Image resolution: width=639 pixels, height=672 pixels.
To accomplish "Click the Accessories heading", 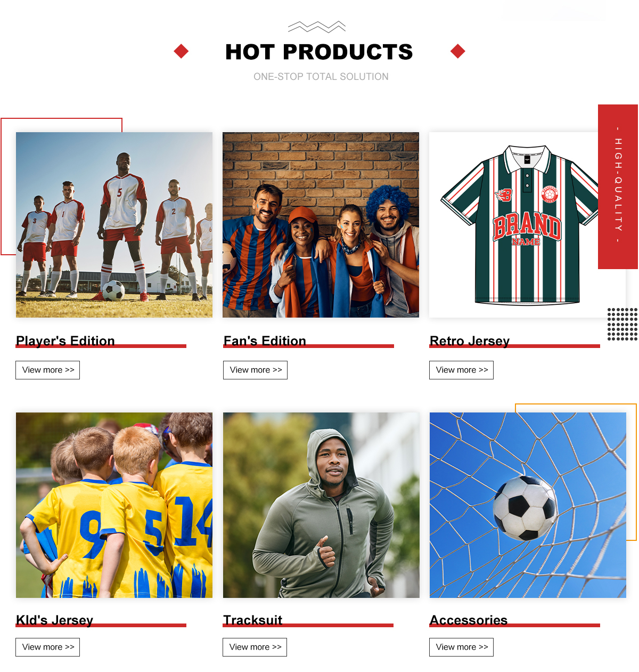I will 469,620.
